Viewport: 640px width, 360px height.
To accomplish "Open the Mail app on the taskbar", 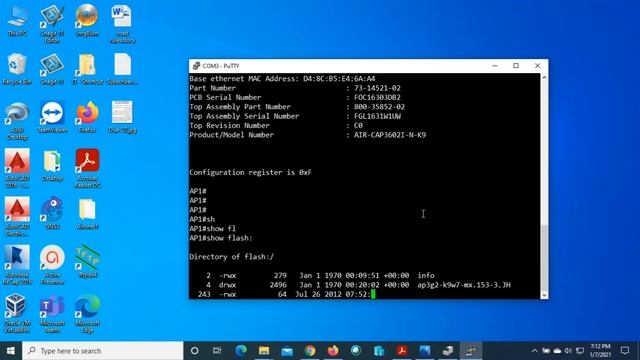I will (x=287, y=351).
